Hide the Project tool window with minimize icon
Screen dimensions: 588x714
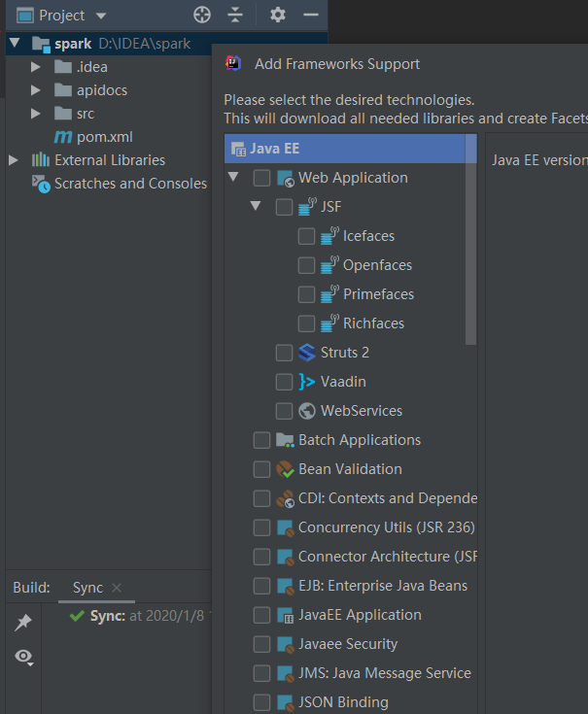pos(311,16)
